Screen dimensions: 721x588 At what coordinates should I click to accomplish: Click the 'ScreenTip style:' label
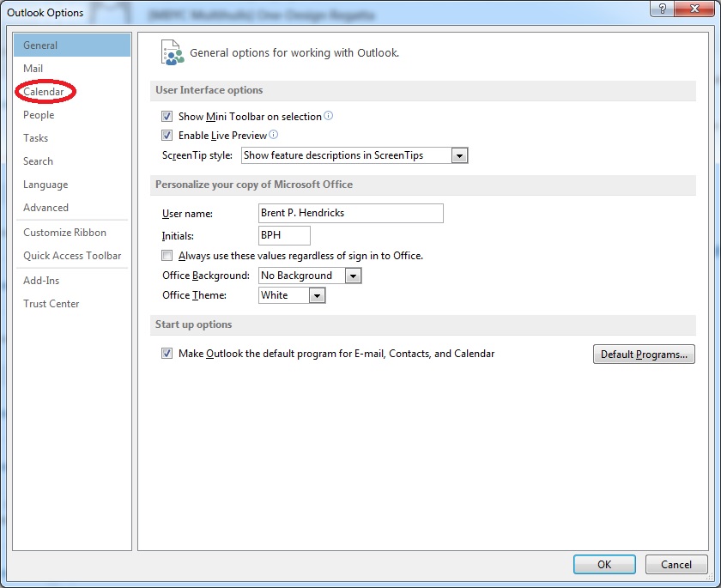pos(197,155)
